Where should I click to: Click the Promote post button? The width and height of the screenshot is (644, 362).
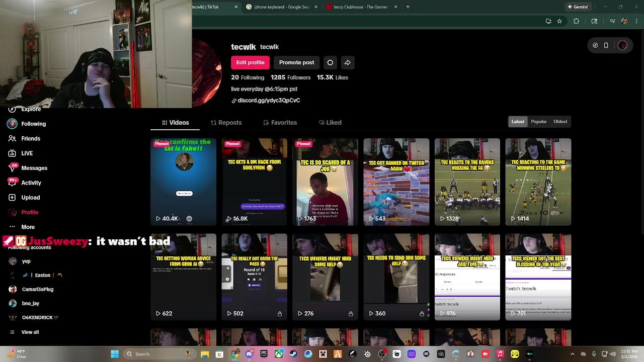pos(296,62)
